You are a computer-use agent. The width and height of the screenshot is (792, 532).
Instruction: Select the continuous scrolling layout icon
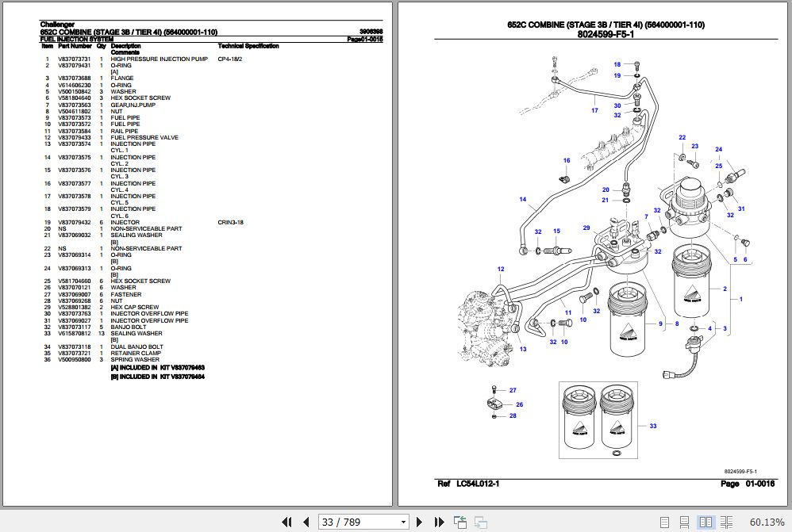[683, 522]
